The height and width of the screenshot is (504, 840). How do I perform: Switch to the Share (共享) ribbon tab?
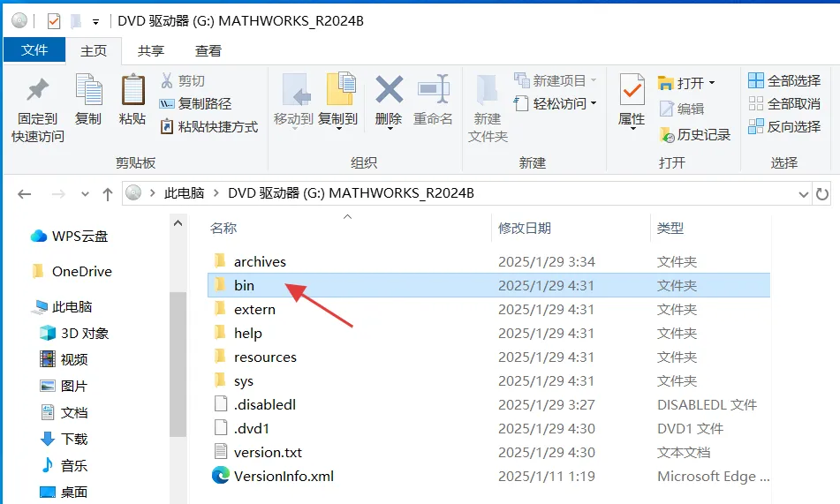(150, 50)
